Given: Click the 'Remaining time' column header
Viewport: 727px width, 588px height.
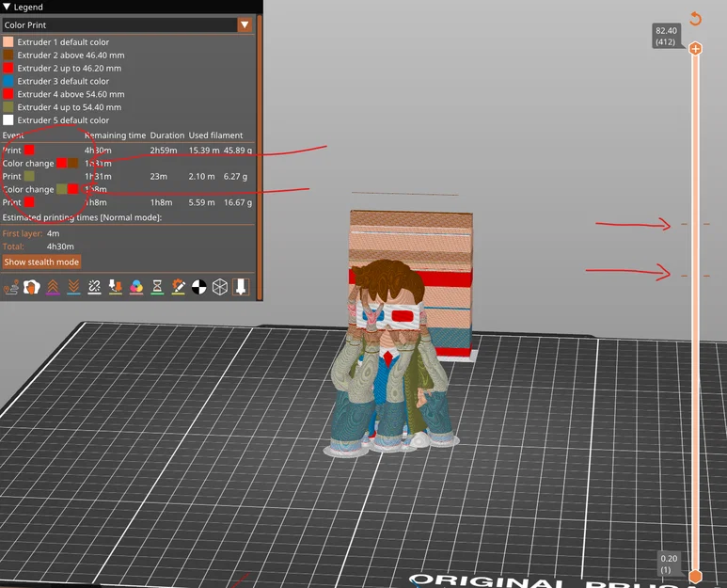Looking at the screenshot, I should click(x=115, y=135).
